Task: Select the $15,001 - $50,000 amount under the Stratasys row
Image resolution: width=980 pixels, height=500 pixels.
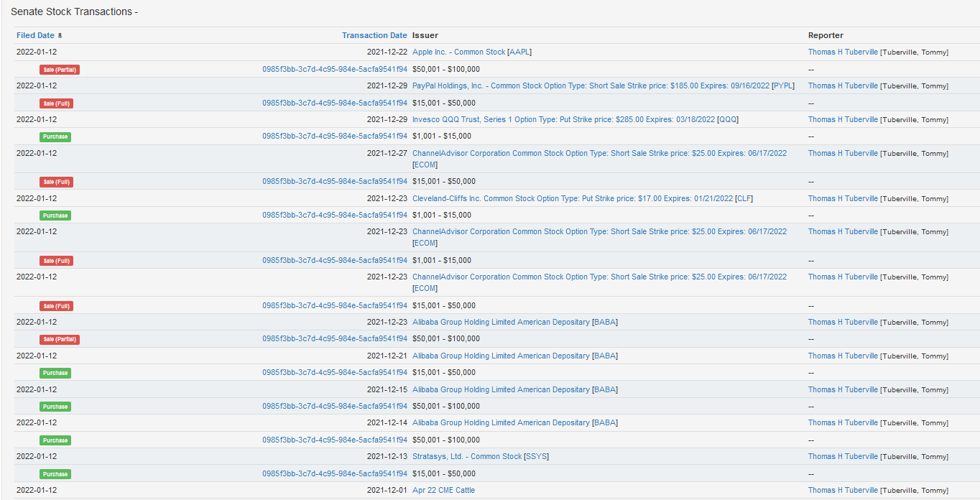Action: [444, 473]
